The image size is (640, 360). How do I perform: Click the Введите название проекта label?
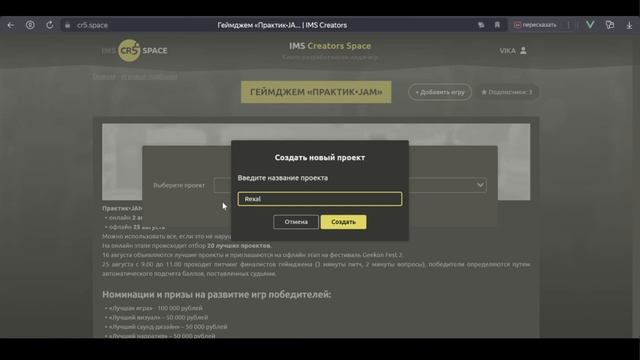[x=282, y=178]
